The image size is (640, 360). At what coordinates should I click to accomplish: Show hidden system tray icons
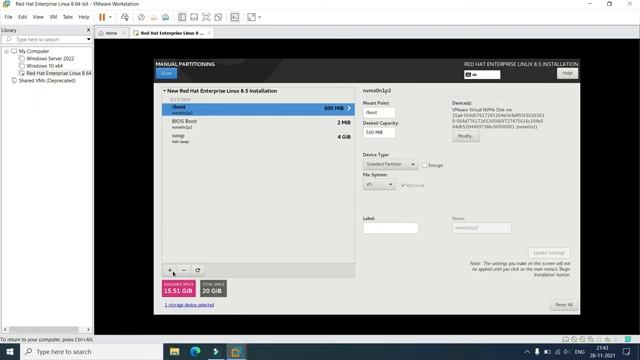[527, 352]
